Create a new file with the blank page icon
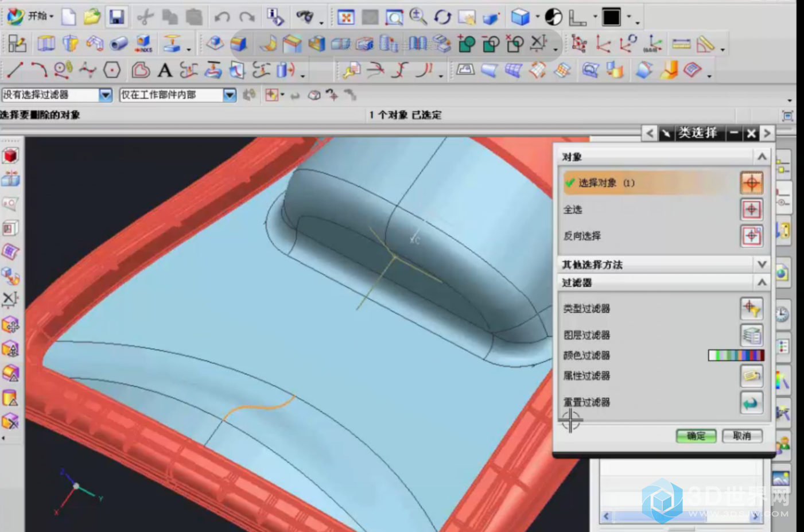The image size is (804, 532). tap(69, 17)
